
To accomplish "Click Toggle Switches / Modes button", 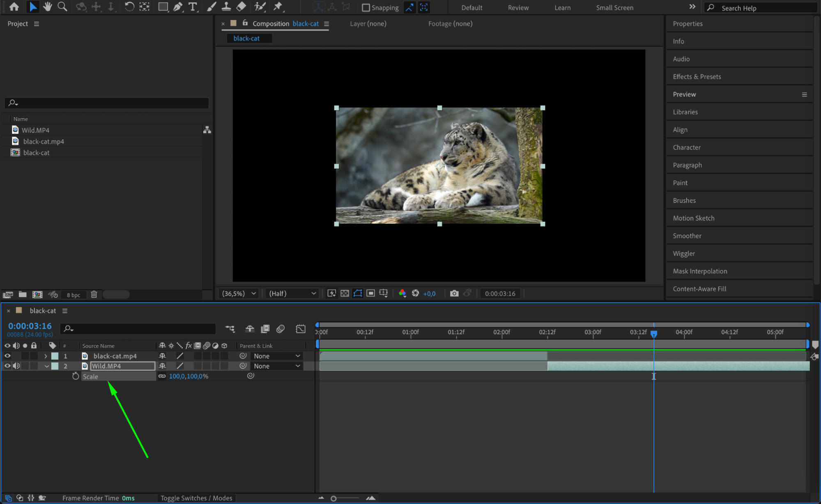I will tap(196, 498).
